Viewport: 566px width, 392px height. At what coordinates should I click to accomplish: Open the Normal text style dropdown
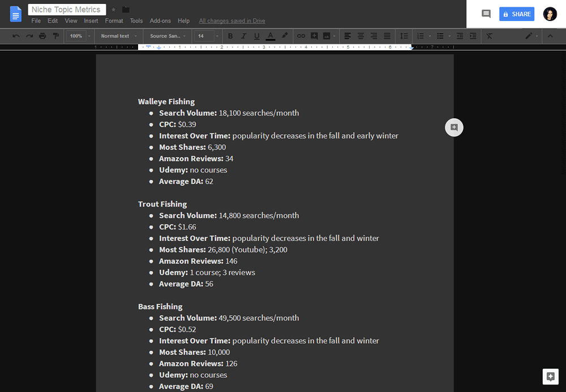click(119, 36)
